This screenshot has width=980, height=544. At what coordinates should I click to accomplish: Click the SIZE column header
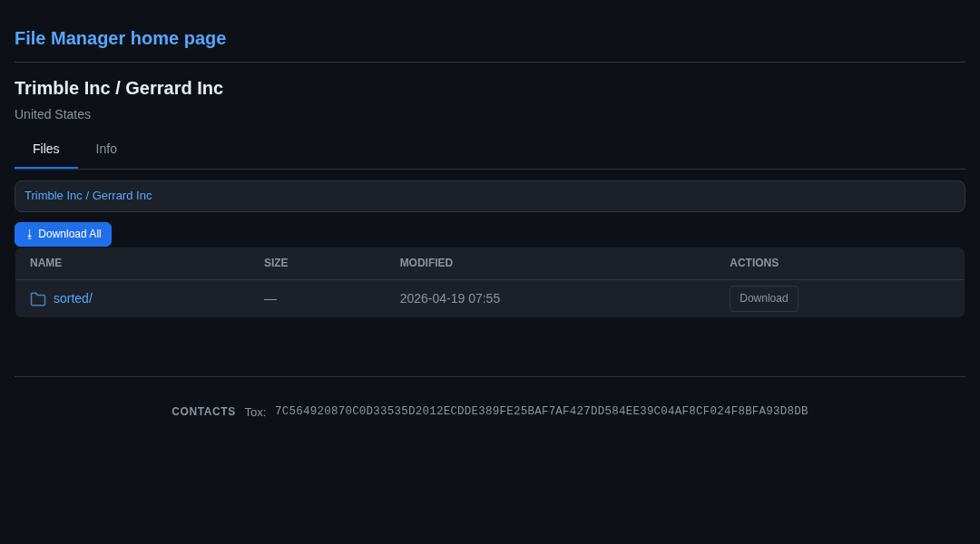(276, 263)
